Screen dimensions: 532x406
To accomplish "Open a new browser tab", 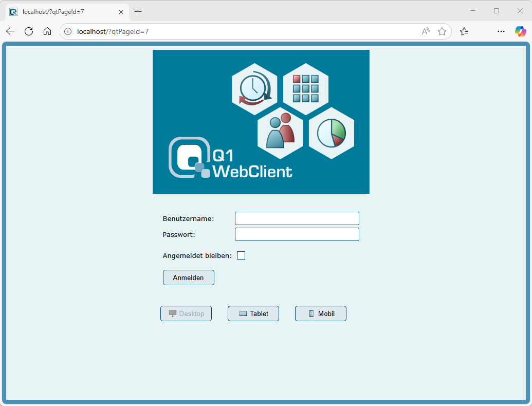I will pos(138,11).
